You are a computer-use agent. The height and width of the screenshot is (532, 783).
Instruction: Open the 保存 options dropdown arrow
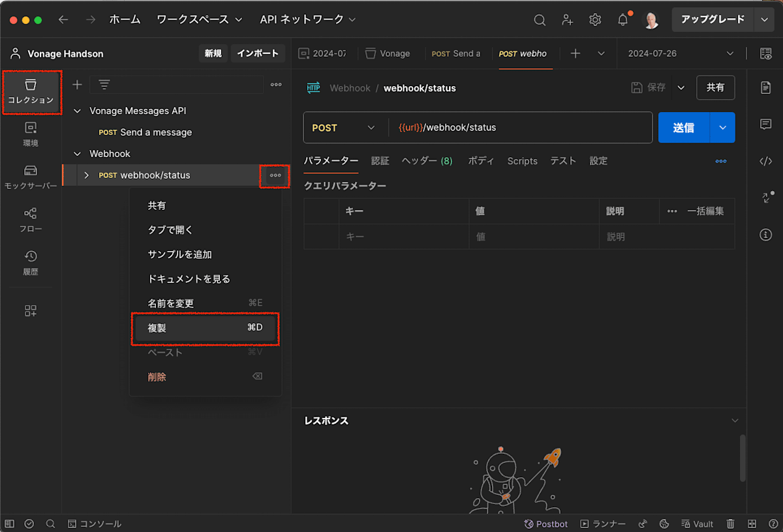click(681, 87)
